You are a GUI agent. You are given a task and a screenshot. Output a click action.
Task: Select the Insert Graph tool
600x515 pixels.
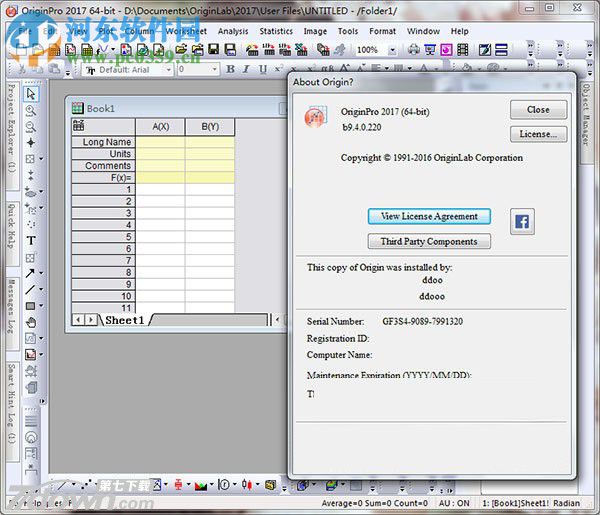pyautogui.click(x=30, y=355)
